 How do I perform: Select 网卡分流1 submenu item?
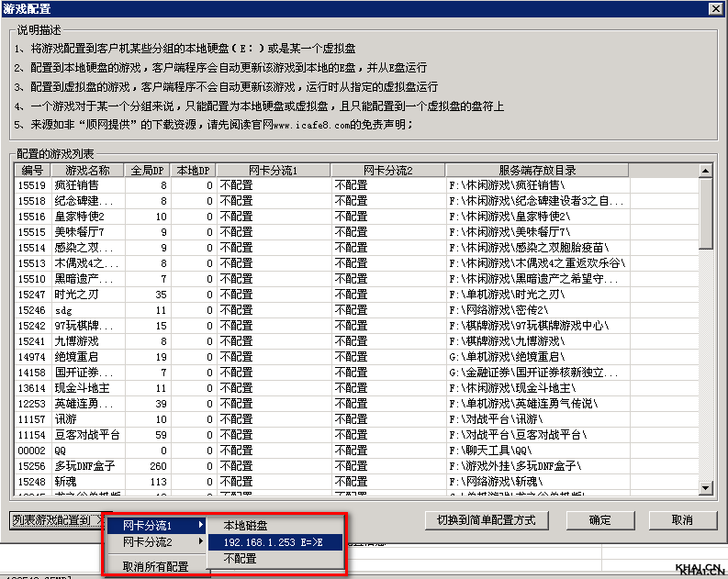click(x=151, y=525)
